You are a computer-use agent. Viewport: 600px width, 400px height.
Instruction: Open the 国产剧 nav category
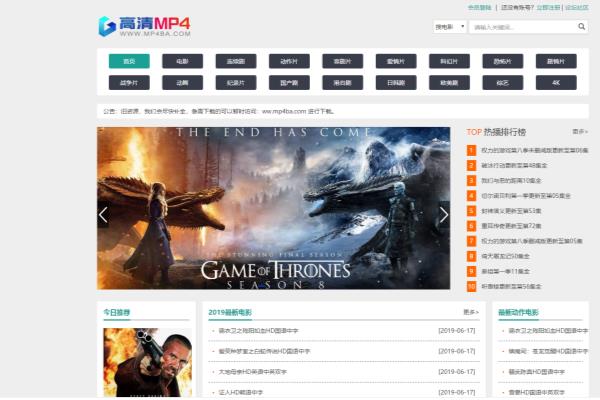289,83
